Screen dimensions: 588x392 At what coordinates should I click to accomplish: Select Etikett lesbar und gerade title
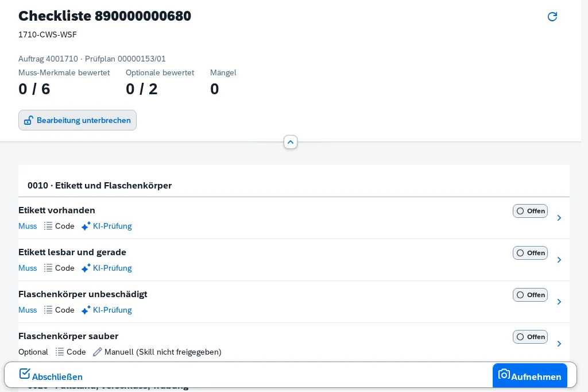72,252
